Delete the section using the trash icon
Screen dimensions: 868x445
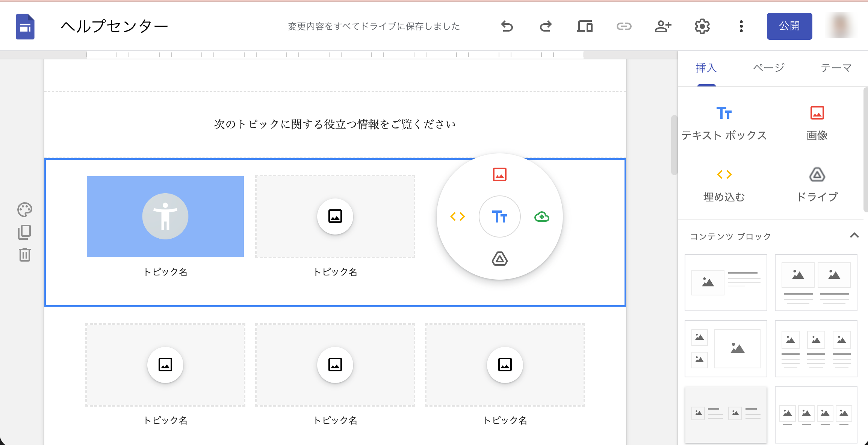24,255
